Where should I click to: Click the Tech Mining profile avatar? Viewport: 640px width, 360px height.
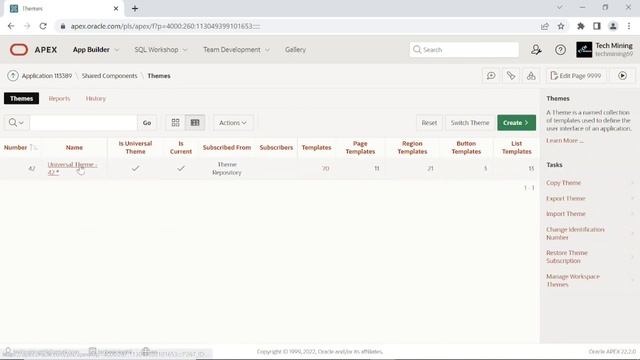[584, 50]
